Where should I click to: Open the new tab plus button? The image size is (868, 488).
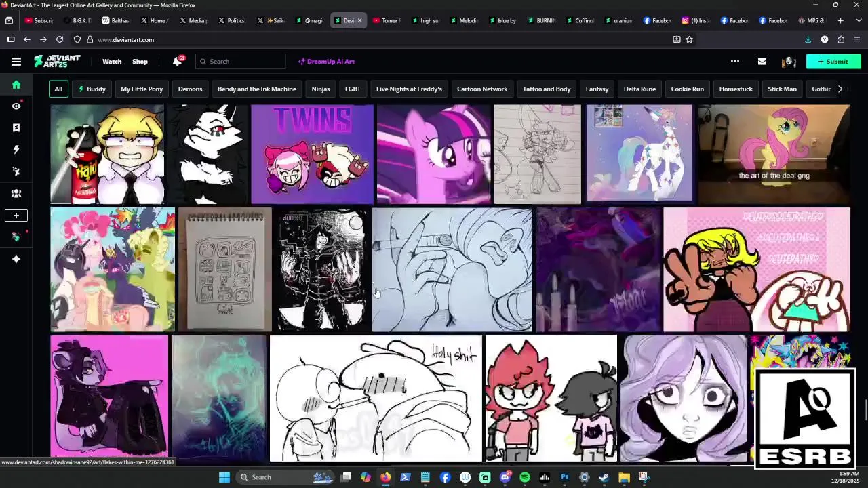[840, 20]
